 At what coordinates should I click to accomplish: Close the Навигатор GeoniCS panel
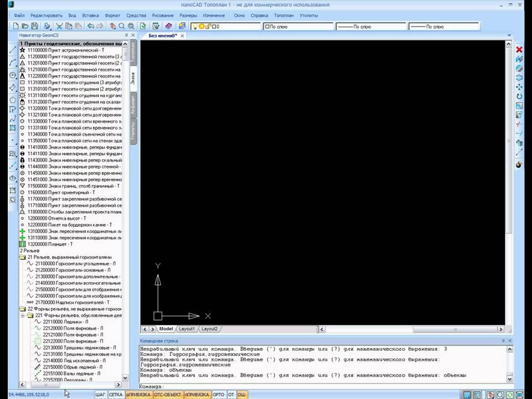(x=133, y=35)
